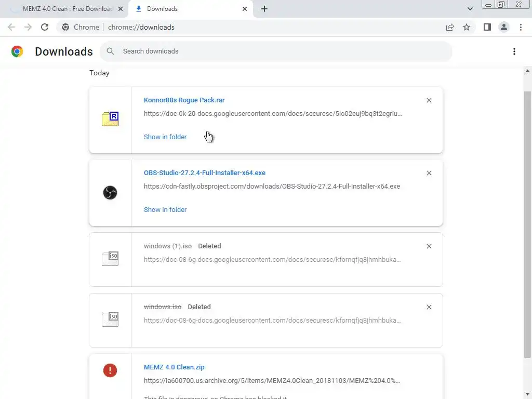Remove Konnor88s Rogue Pack.rar from list
Screen dimensions: 532x399
point(429,100)
